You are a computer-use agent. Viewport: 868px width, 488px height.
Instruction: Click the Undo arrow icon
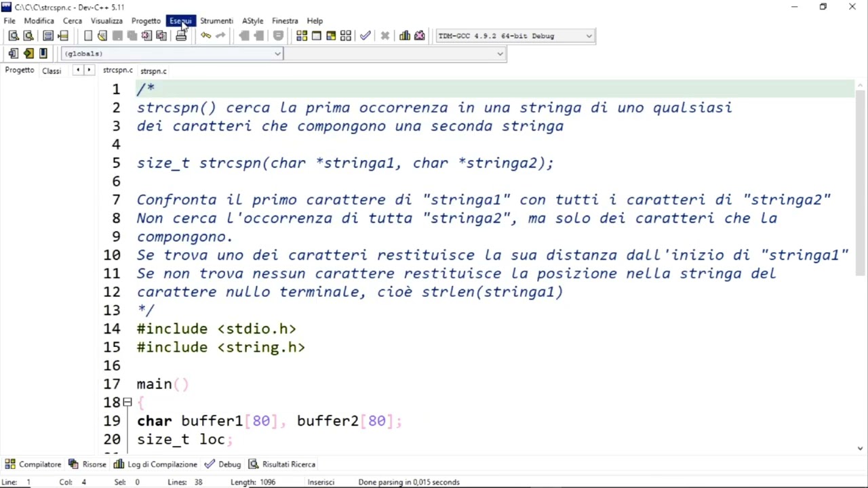tap(205, 36)
